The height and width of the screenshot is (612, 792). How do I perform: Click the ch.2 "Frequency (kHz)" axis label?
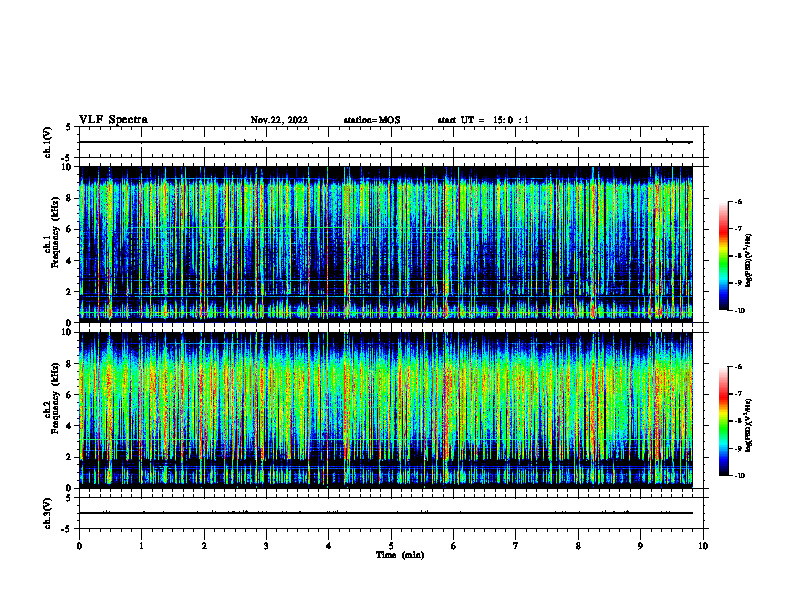pos(56,398)
